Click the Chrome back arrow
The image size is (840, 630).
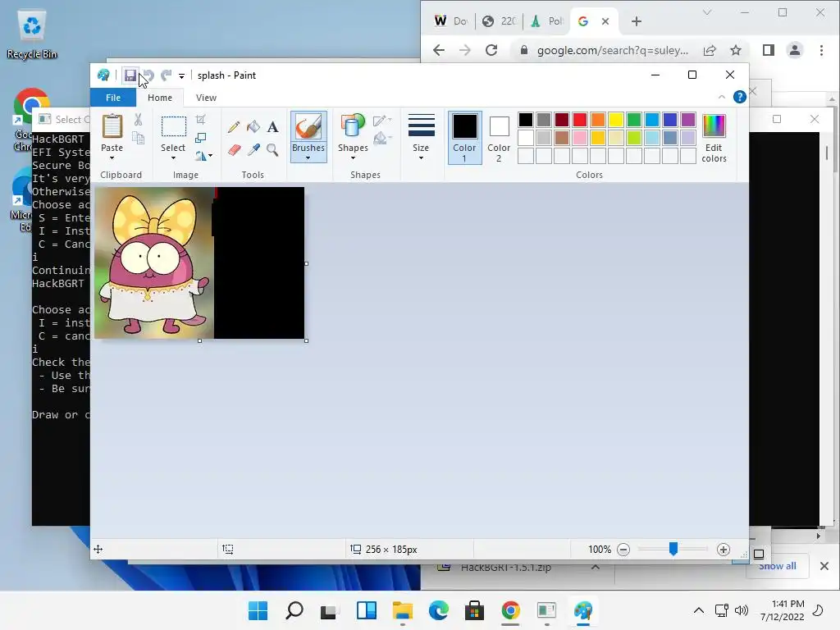point(439,50)
